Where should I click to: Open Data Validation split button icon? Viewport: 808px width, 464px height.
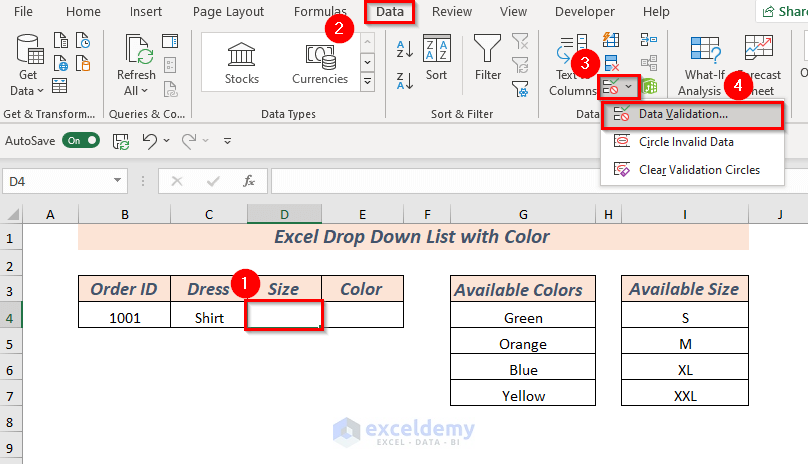click(x=611, y=87)
